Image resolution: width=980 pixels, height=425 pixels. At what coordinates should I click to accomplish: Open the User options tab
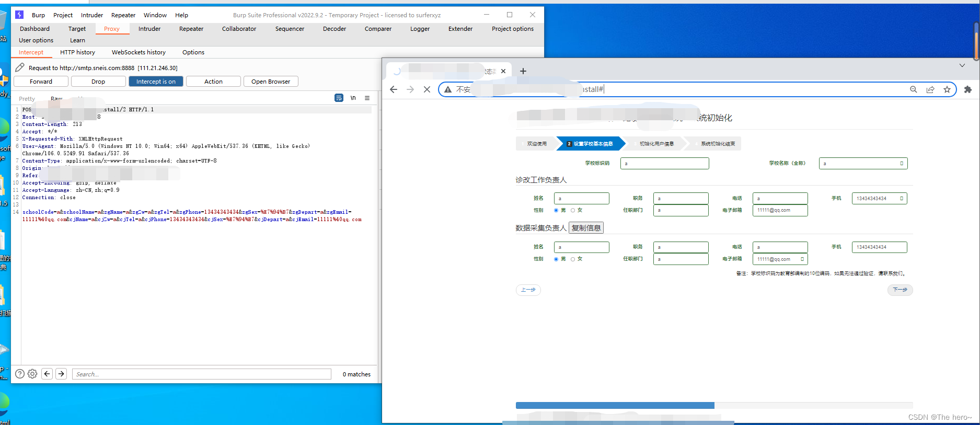[36, 40]
